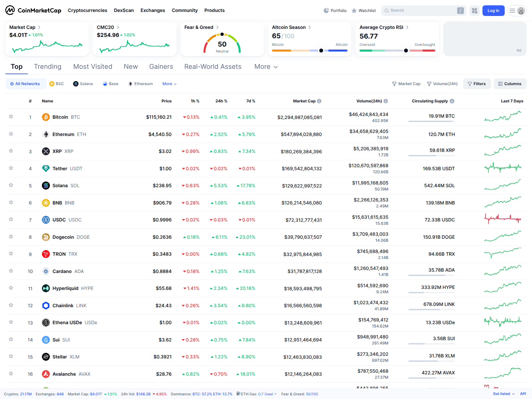
Task: Click the Log In button
Action: pyautogui.click(x=493, y=11)
